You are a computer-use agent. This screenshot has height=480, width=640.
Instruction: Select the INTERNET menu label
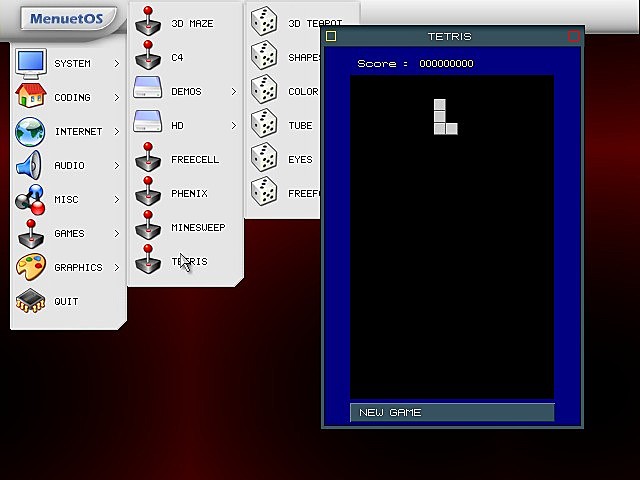[78, 131]
